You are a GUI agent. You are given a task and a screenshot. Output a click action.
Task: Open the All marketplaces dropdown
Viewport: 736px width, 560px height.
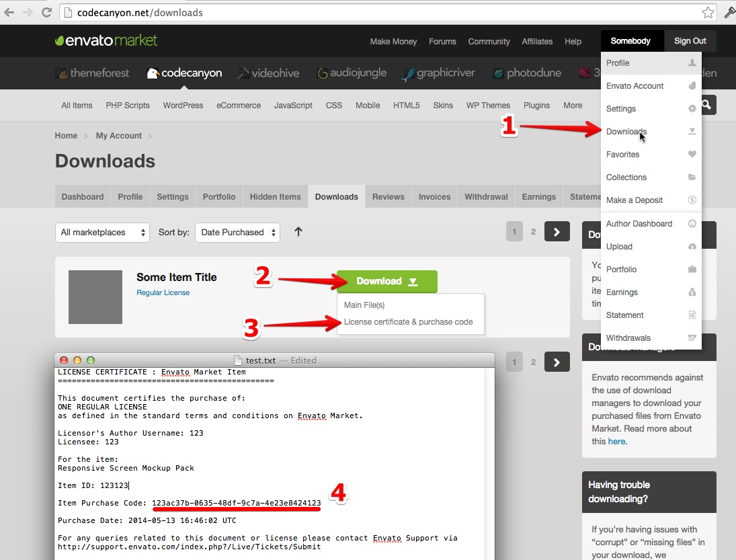[x=102, y=233]
